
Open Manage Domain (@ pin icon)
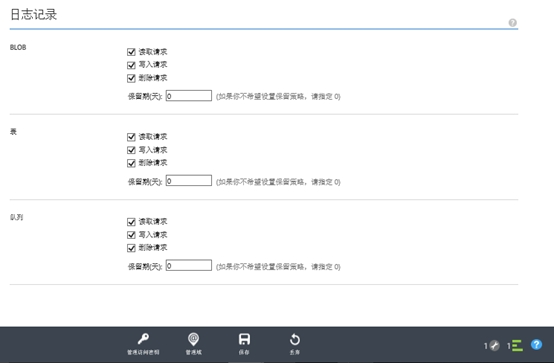click(193, 344)
